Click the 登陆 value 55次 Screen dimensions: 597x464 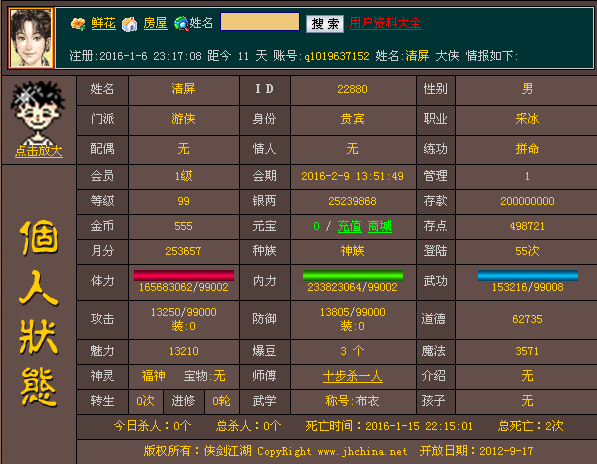527,251
